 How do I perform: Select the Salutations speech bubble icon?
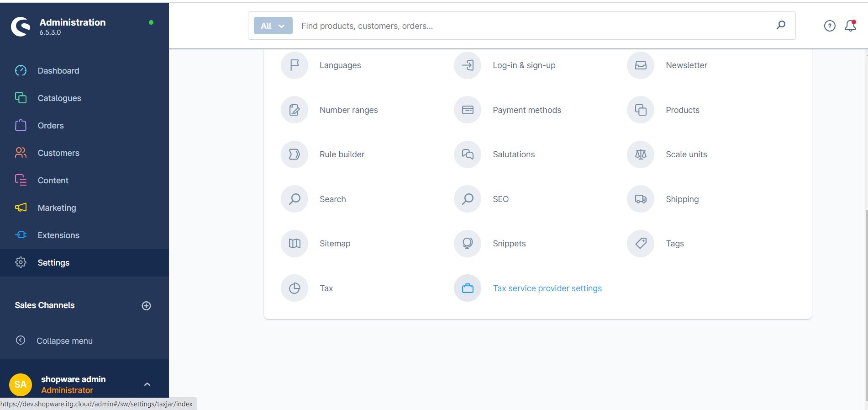coord(468,154)
